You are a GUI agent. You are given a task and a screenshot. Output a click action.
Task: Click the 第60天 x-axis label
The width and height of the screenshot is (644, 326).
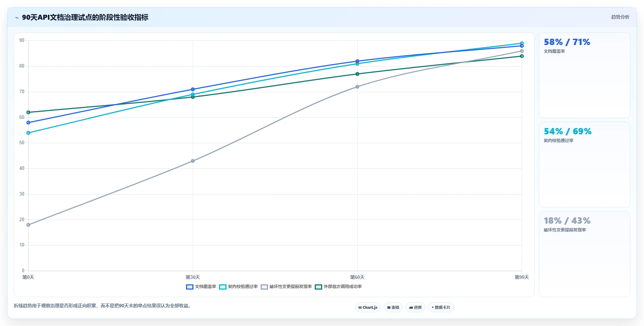[357, 277]
